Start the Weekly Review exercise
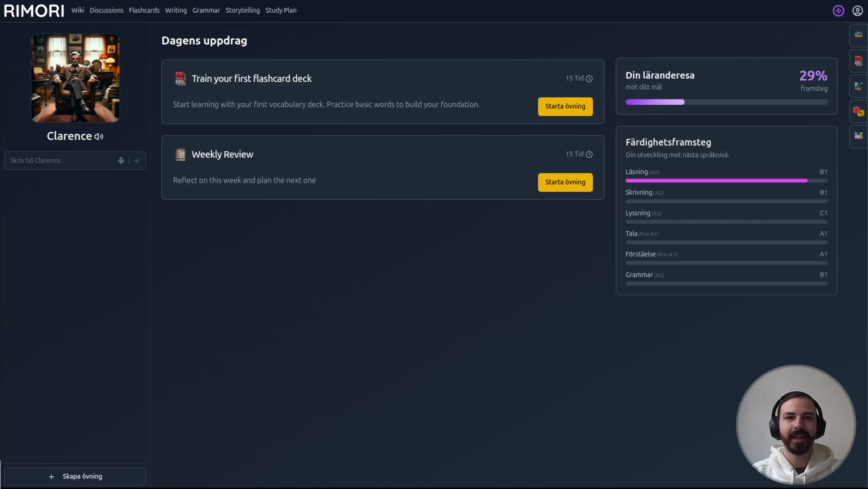 pyautogui.click(x=565, y=182)
